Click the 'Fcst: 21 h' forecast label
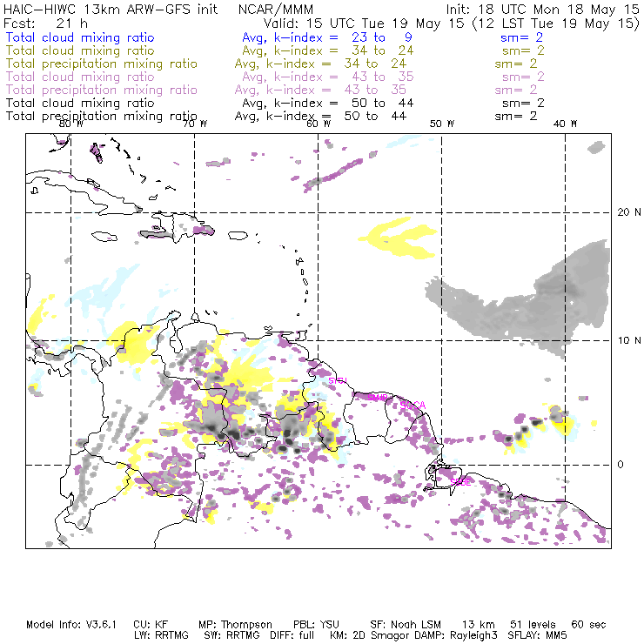The image size is (644, 644). click(45, 23)
